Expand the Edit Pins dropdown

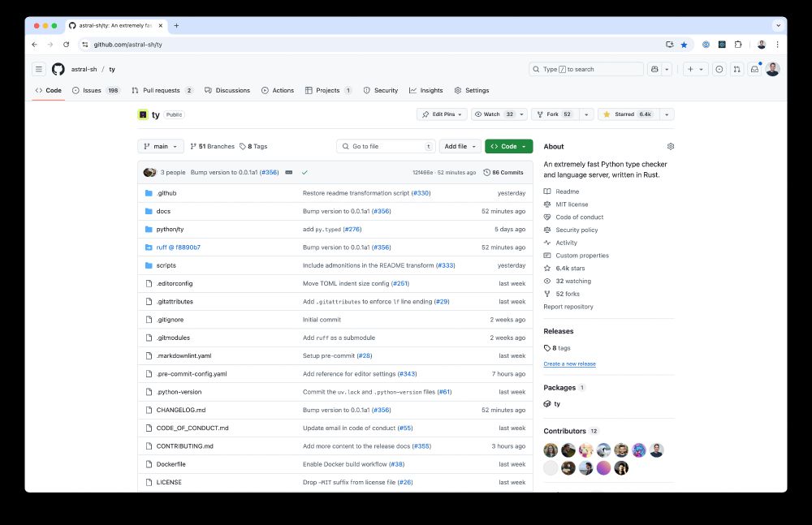coord(443,114)
